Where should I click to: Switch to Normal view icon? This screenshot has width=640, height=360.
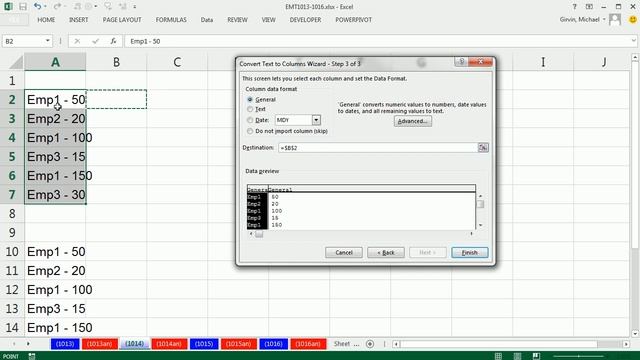coord(498,356)
